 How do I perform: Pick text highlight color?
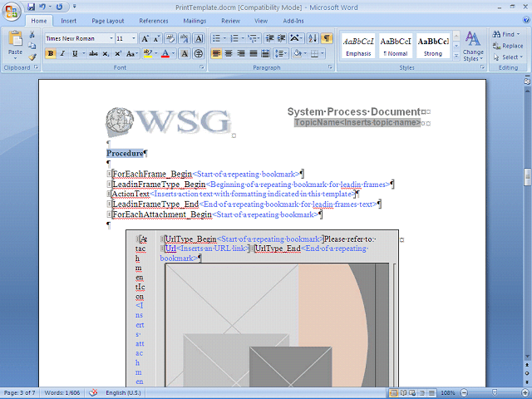148,53
